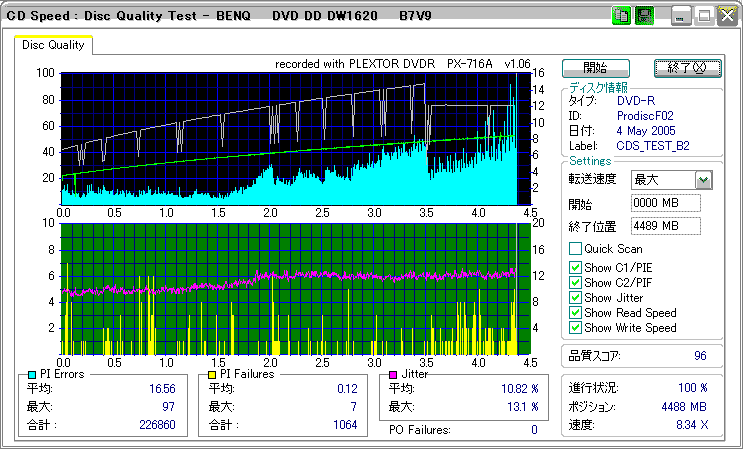This screenshot has width=743, height=449.
Task: Maximize the Disc Quality Test window
Action: tap(703, 16)
